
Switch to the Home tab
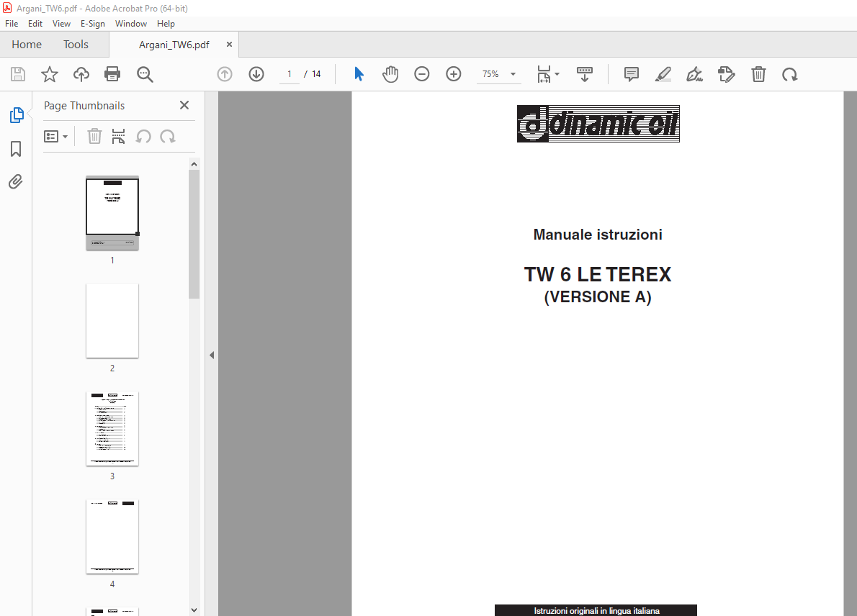pyautogui.click(x=27, y=44)
